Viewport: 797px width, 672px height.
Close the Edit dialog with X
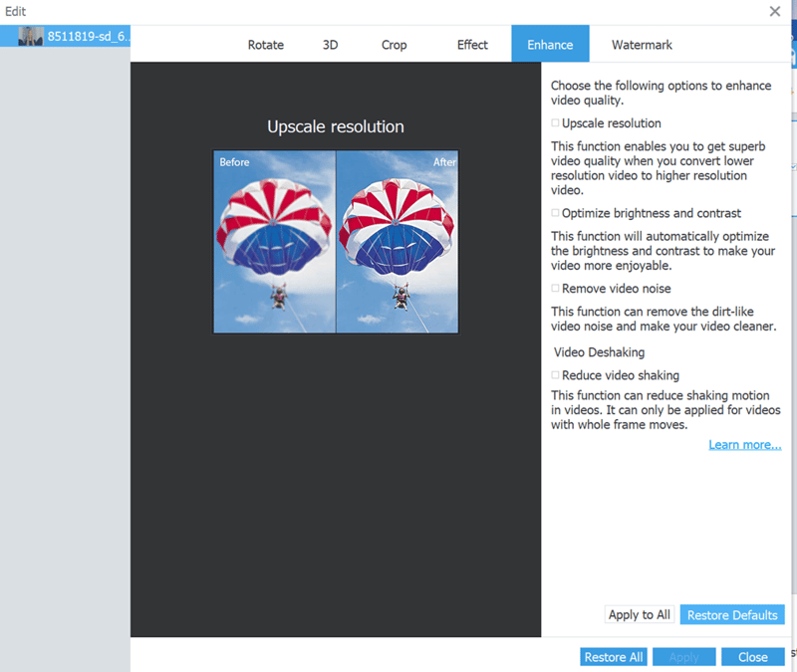click(x=775, y=11)
